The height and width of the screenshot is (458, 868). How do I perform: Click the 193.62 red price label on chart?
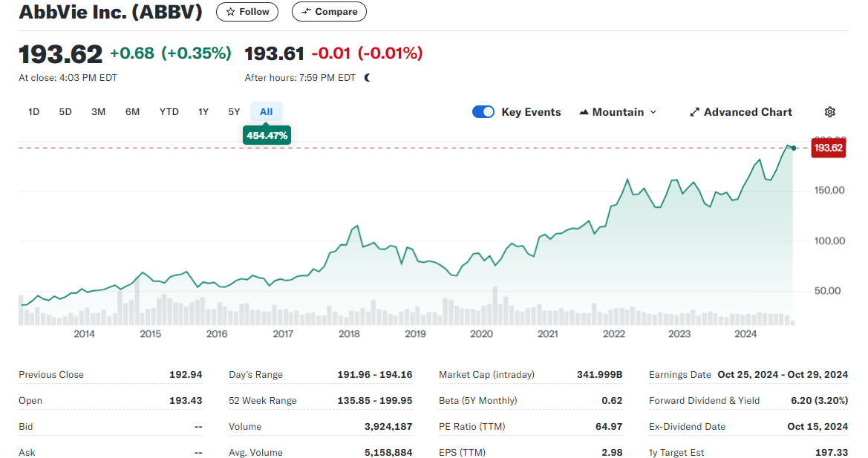click(828, 148)
